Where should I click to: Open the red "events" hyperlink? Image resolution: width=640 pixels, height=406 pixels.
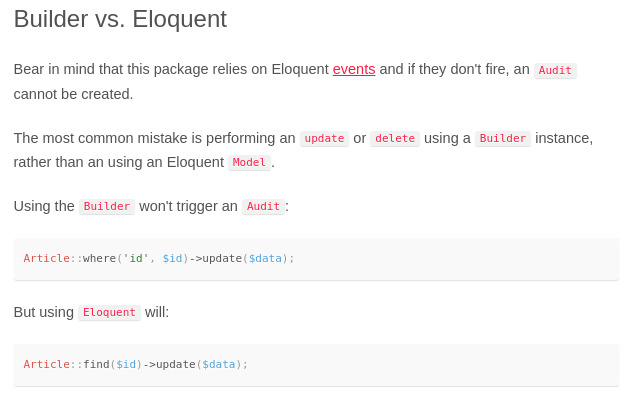[354, 69]
